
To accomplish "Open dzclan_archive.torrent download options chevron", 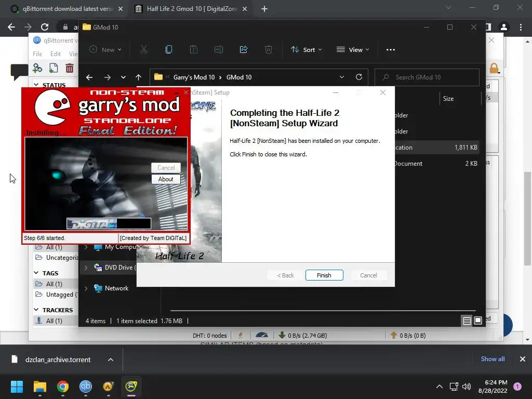I will click(x=111, y=360).
